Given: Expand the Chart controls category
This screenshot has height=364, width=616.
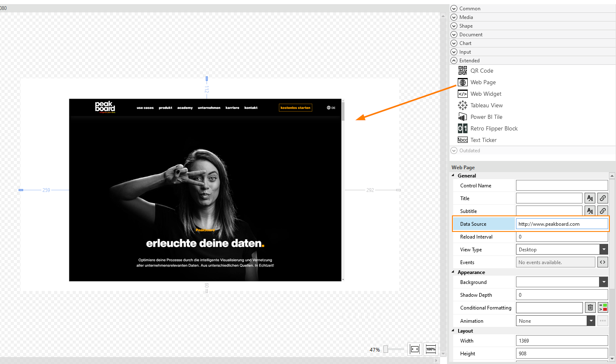Looking at the screenshot, I should [x=454, y=43].
